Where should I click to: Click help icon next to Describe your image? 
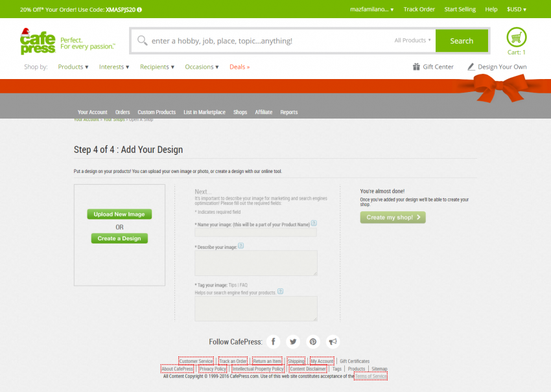tap(240, 246)
